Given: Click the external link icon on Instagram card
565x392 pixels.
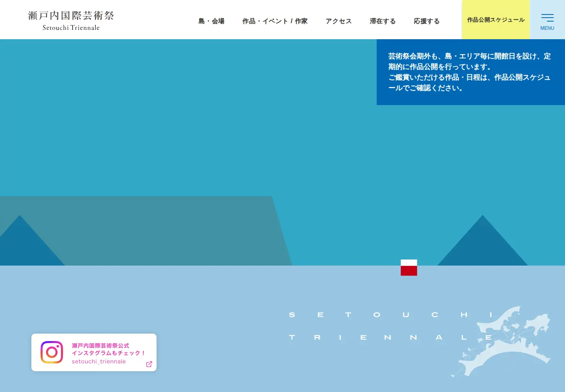Looking at the screenshot, I should point(149,364).
